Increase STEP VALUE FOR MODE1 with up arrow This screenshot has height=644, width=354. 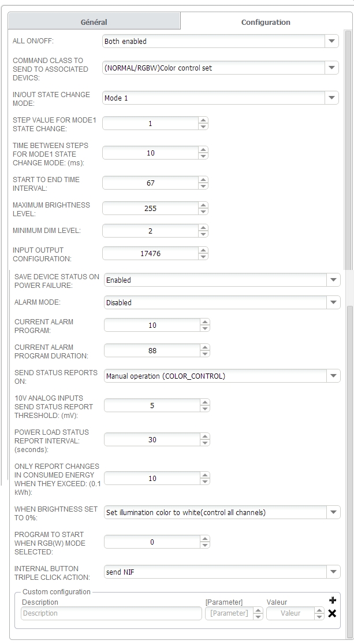[x=203, y=120]
